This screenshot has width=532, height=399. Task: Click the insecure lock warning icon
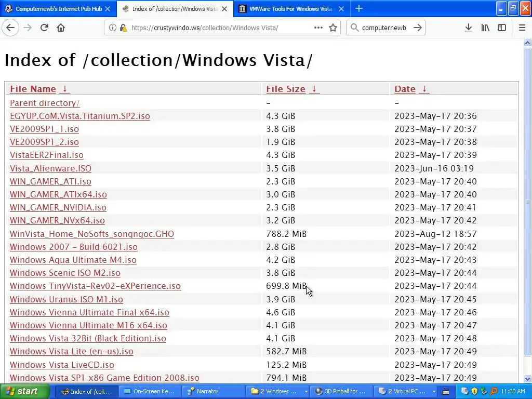123,28
